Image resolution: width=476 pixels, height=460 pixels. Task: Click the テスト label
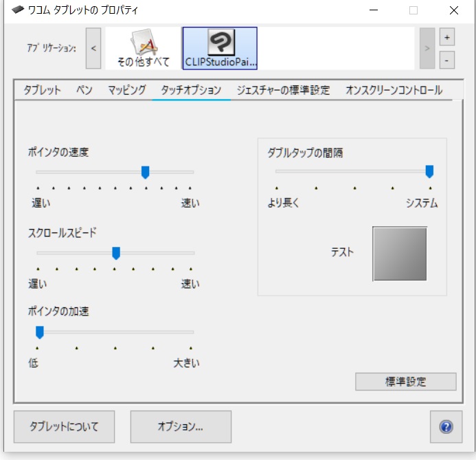tap(342, 252)
